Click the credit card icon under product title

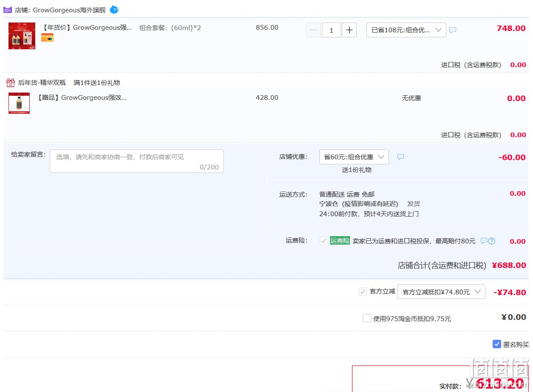47,38
